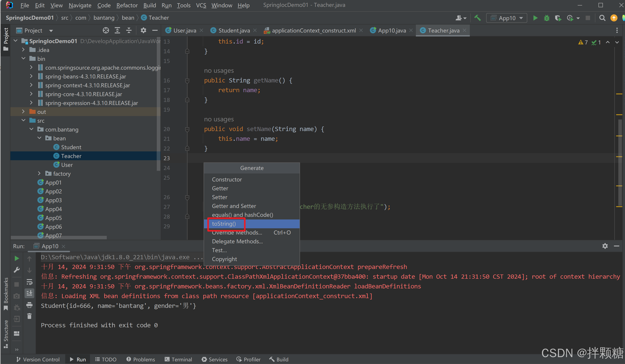Open the Problems tool window
Viewport: 625px width, 364px height.
(141, 359)
